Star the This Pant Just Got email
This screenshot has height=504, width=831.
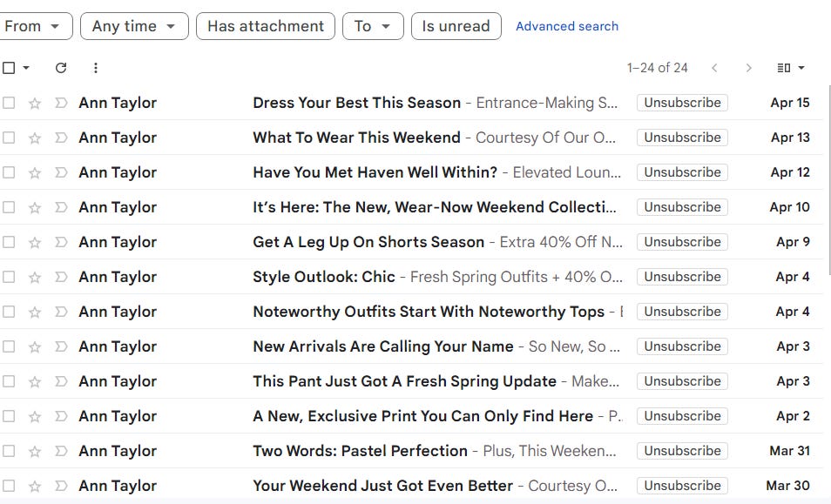coord(35,382)
